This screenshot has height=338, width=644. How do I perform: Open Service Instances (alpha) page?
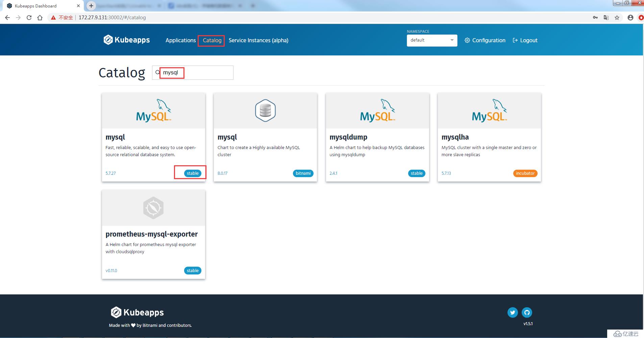[258, 40]
